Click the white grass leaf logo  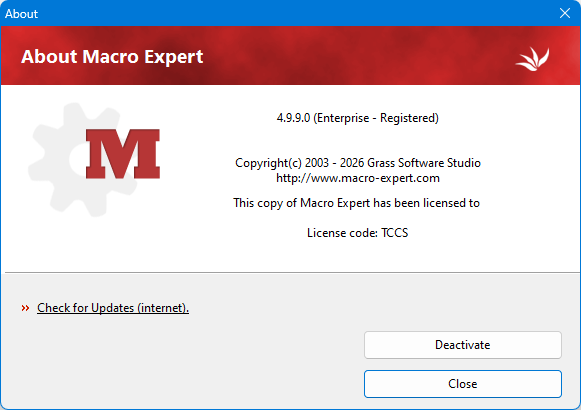[533, 59]
